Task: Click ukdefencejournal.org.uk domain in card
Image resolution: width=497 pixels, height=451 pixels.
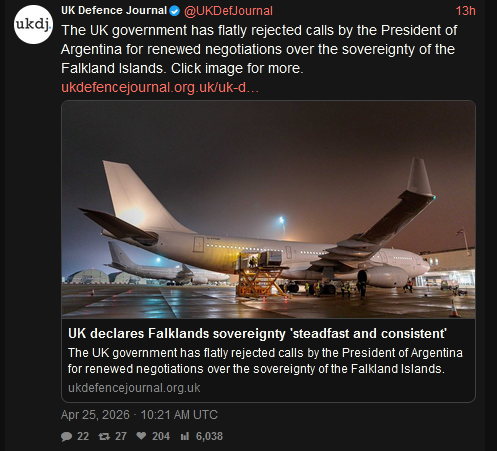Action: point(134,388)
